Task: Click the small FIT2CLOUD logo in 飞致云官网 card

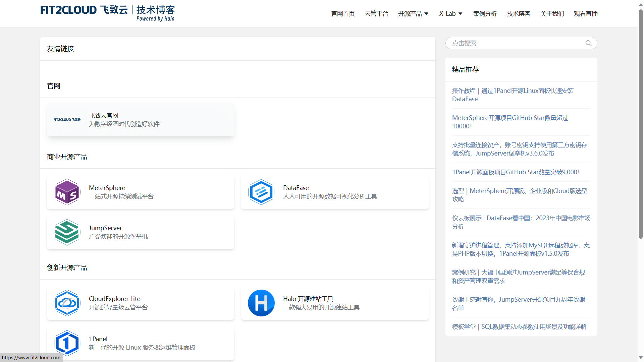Action: [x=67, y=120]
